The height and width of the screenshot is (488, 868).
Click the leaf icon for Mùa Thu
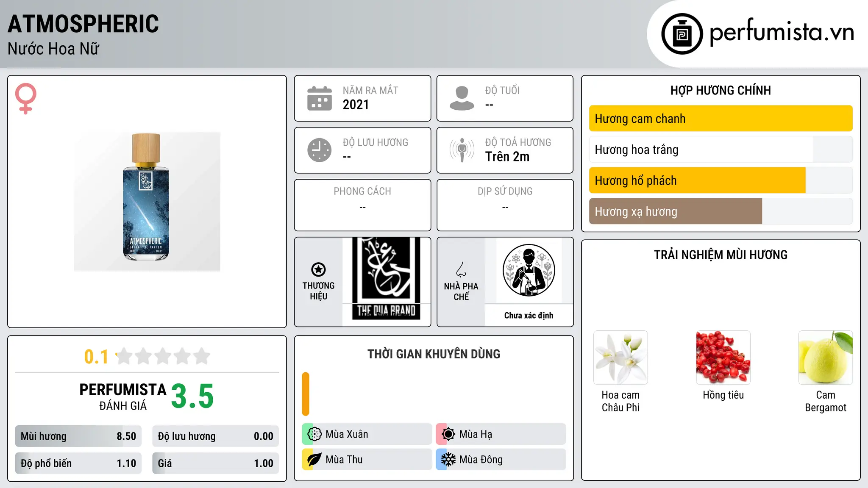click(314, 460)
